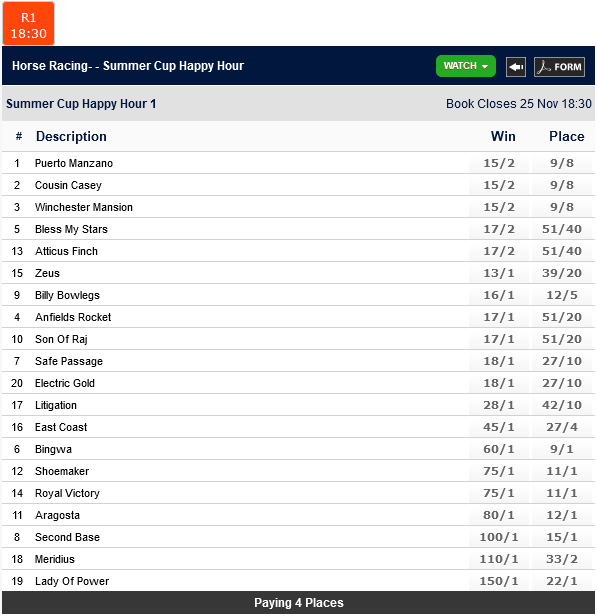
Task: Pick Cousin Casey place odds 9/8
Action: 562,185
